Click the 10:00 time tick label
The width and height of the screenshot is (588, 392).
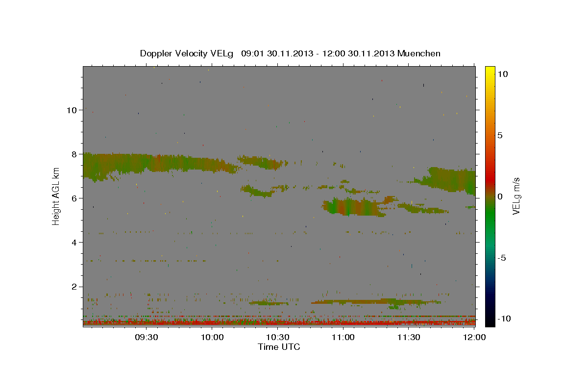click(x=212, y=337)
